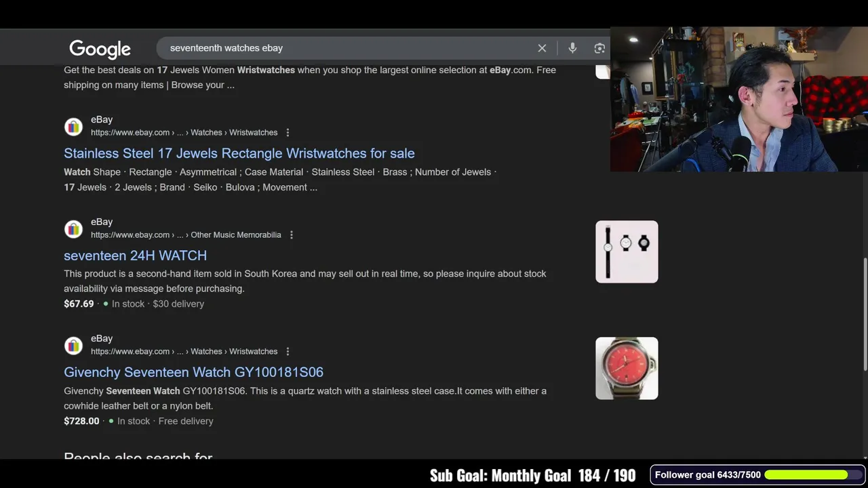Click the 'Free delivery' text

(x=186, y=421)
